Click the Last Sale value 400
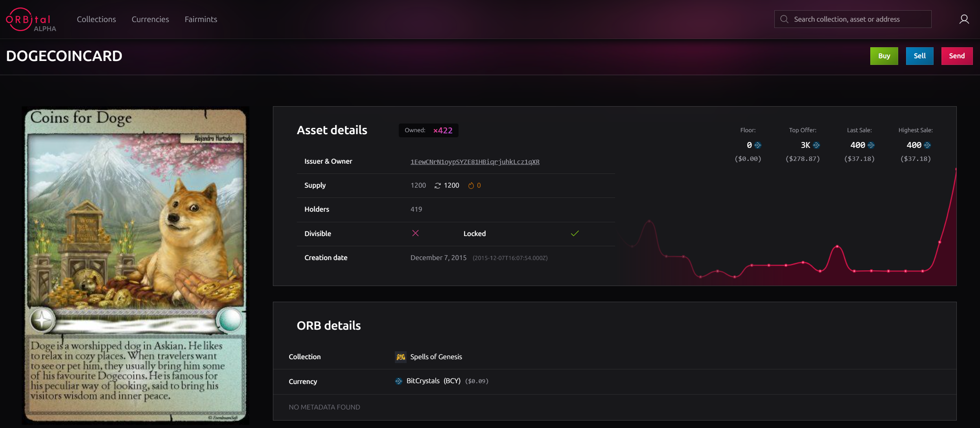 coord(858,145)
